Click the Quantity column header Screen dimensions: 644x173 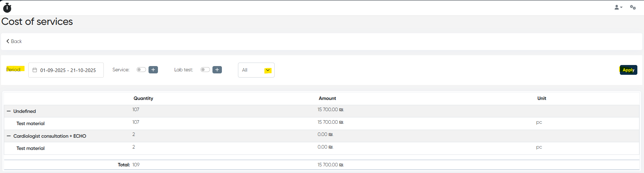[x=143, y=98]
